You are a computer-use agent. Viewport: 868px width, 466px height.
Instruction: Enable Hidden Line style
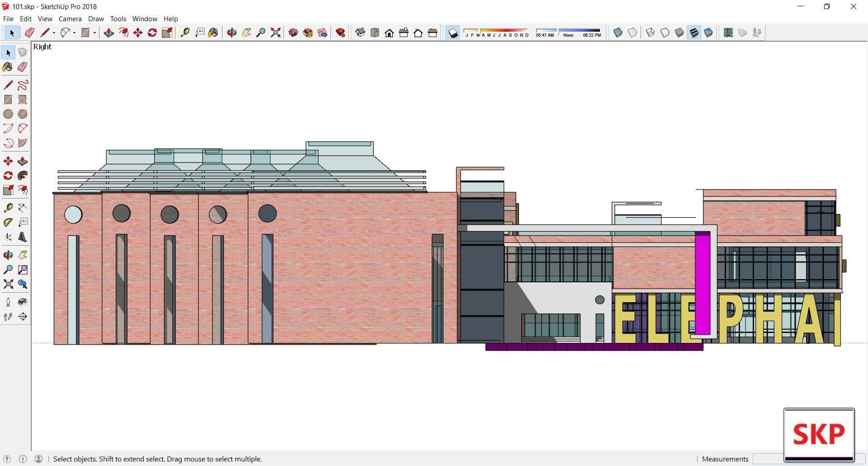click(x=665, y=33)
